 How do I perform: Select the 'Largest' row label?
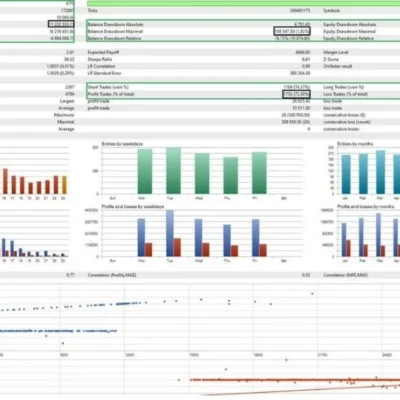pyautogui.click(x=67, y=101)
